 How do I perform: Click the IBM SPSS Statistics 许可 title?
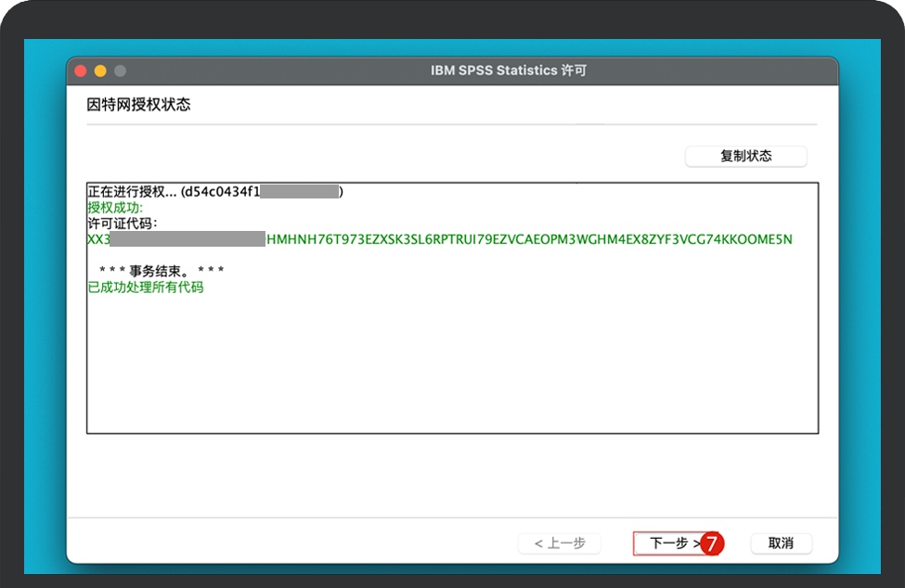tap(509, 70)
